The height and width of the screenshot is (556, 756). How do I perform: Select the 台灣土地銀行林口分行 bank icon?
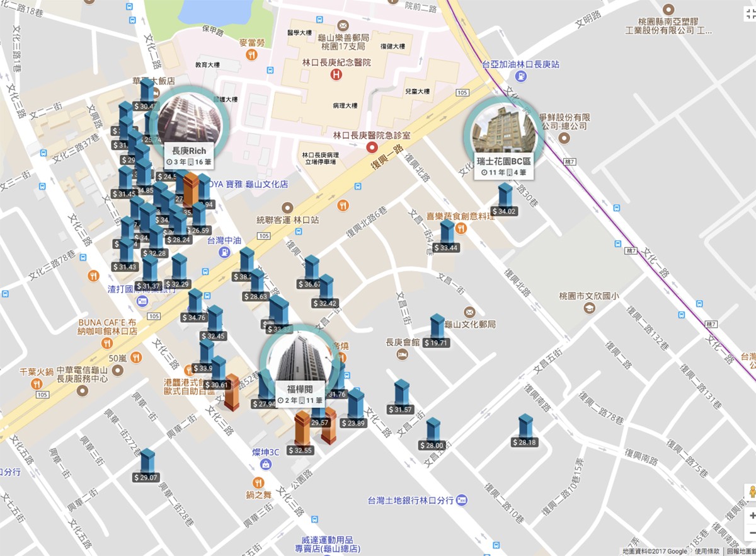[x=462, y=500]
